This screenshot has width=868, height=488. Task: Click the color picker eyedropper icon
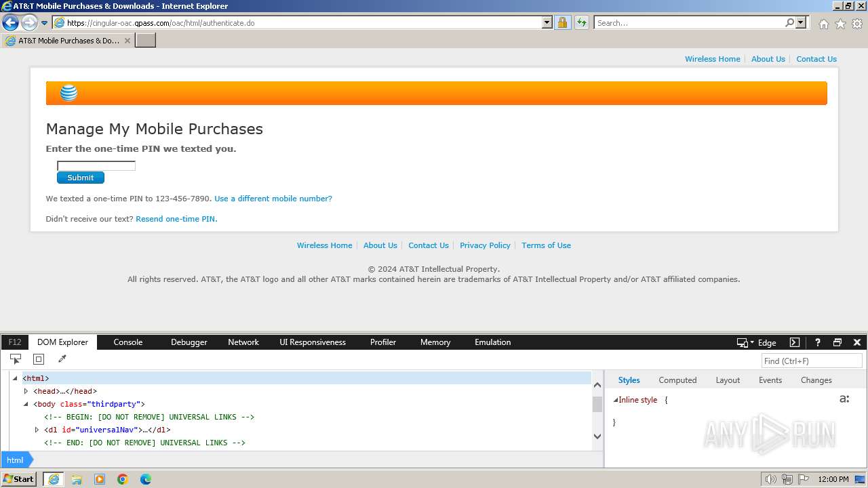coord(62,359)
